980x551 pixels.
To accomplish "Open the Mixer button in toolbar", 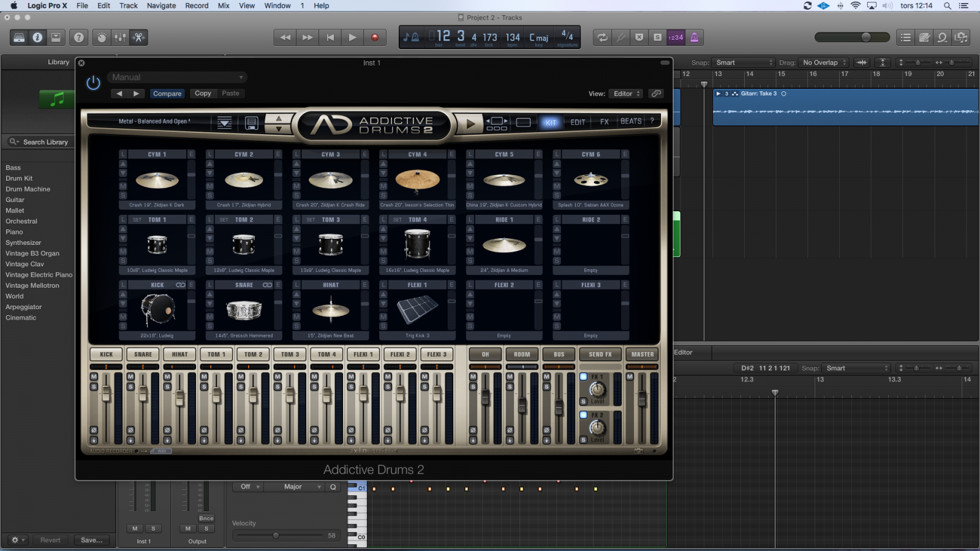I will (x=120, y=37).
